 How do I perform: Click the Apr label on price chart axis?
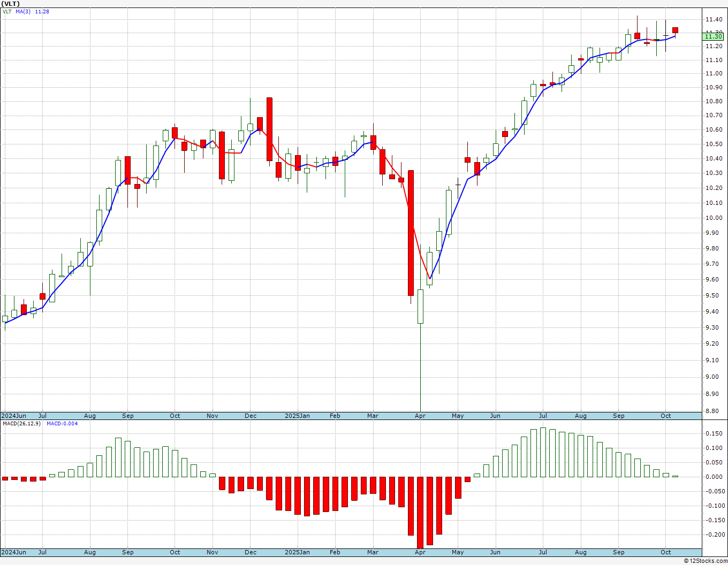pos(420,416)
